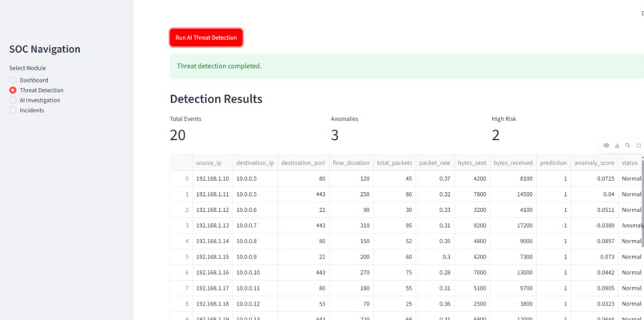Click Detection Results heading
The height and width of the screenshot is (320, 644).
click(x=216, y=99)
